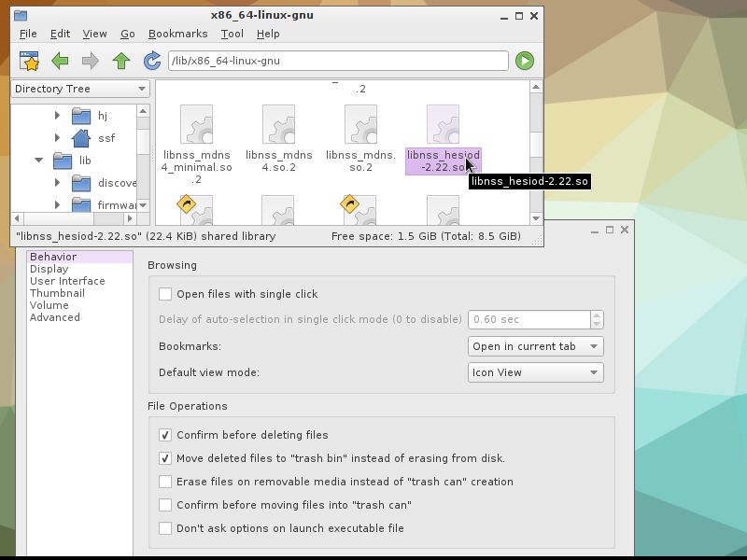Open the Default view mode Icon View dropdown

[535, 372]
